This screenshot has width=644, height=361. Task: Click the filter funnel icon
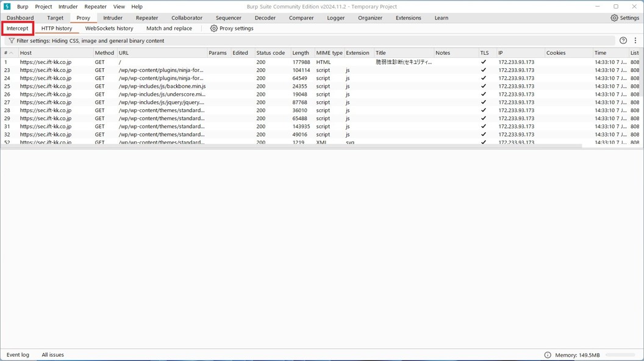click(x=11, y=41)
